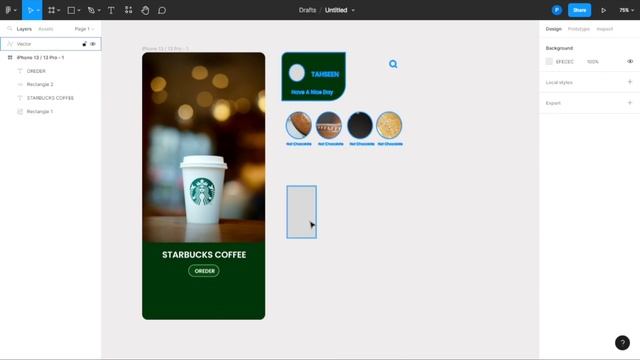The width and height of the screenshot is (640, 360).
Task: Select the ORDER text layer
Action: click(51, 71)
